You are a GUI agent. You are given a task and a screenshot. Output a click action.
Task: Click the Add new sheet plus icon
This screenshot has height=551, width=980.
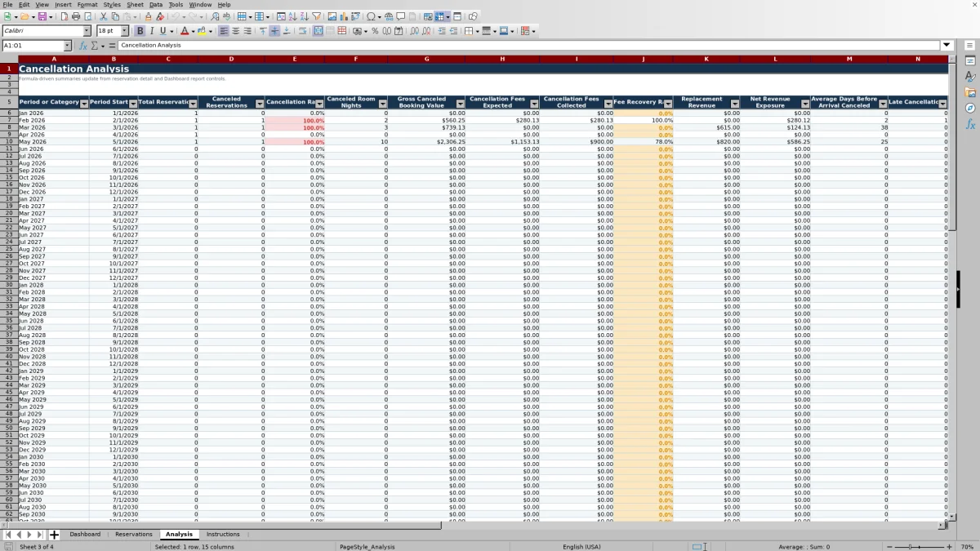click(55, 535)
